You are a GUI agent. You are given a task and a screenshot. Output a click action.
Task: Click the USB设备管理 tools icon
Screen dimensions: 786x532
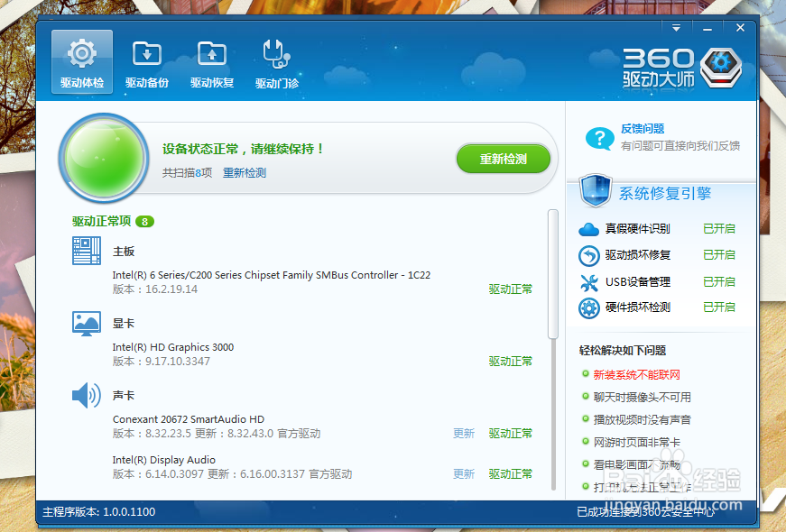tap(588, 282)
